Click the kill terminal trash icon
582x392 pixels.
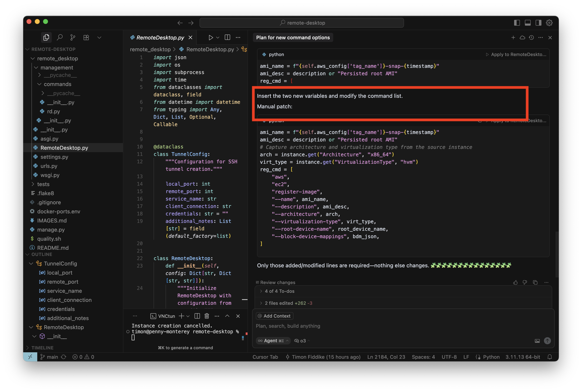coord(207,316)
